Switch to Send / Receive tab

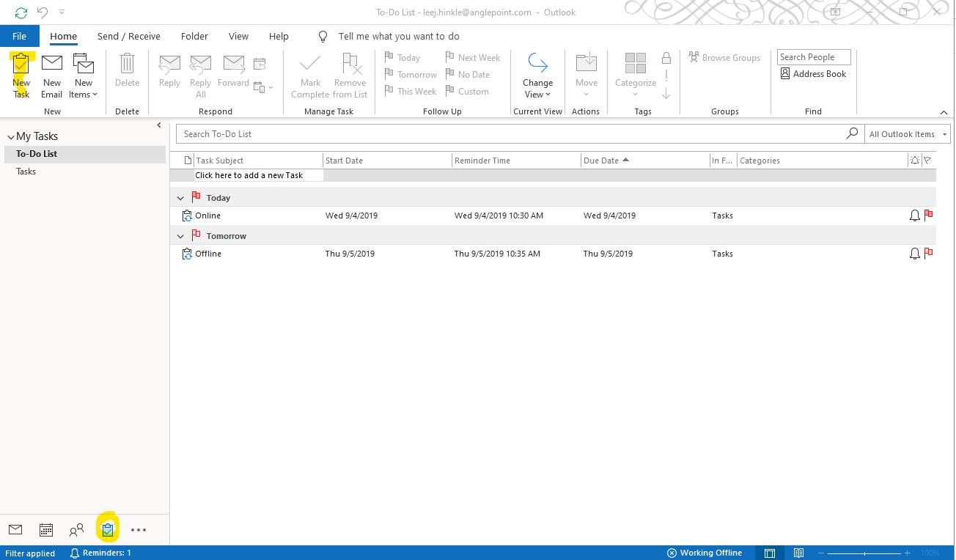click(129, 36)
